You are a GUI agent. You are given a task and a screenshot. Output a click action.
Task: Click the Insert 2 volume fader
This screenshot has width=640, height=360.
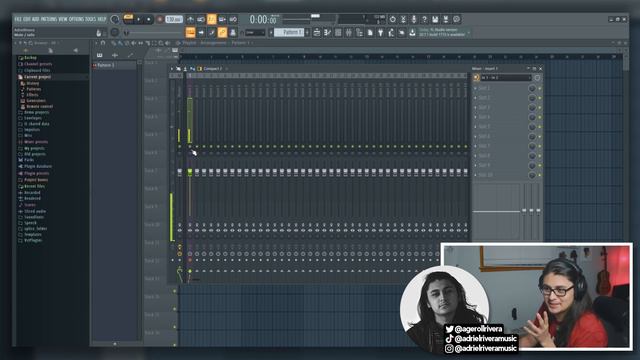click(197, 172)
